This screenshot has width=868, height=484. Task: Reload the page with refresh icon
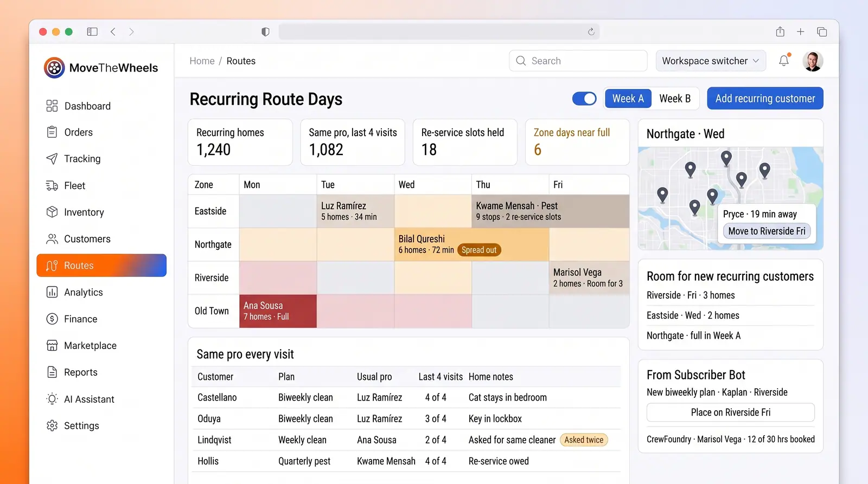[x=591, y=32]
